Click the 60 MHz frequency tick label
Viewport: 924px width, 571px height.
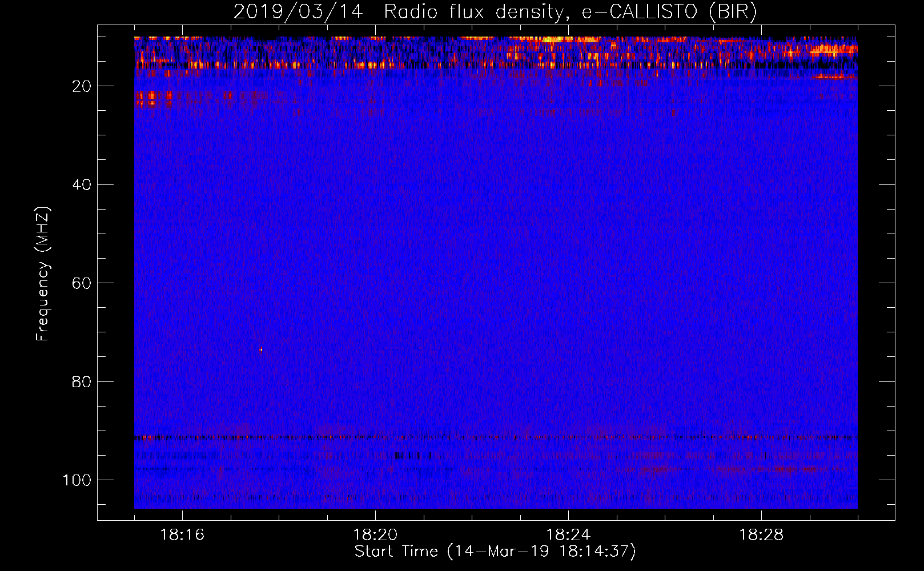82,283
